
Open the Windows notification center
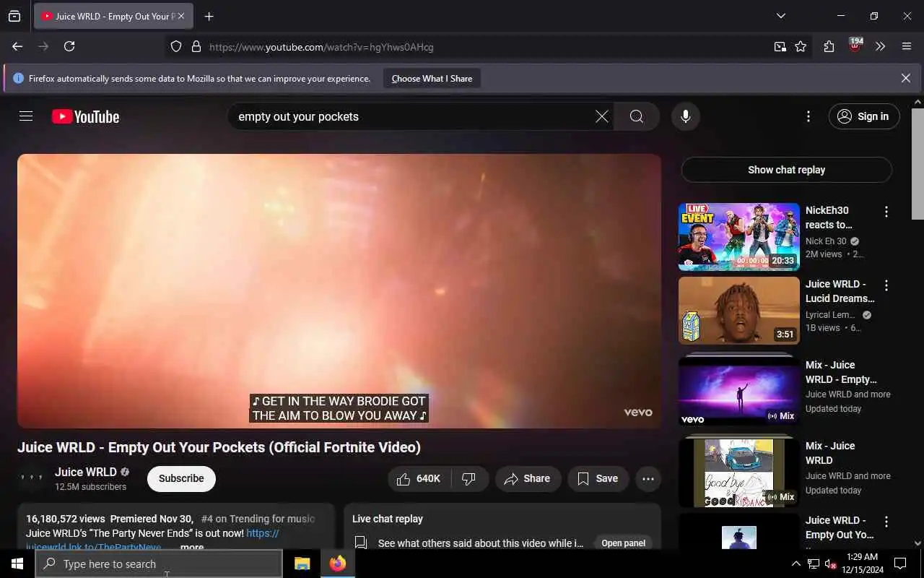pos(900,564)
